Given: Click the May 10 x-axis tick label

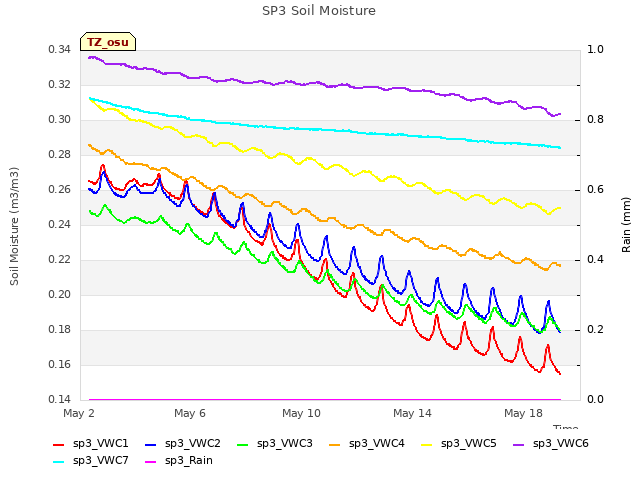Looking at the screenshot, I should 301,413.
